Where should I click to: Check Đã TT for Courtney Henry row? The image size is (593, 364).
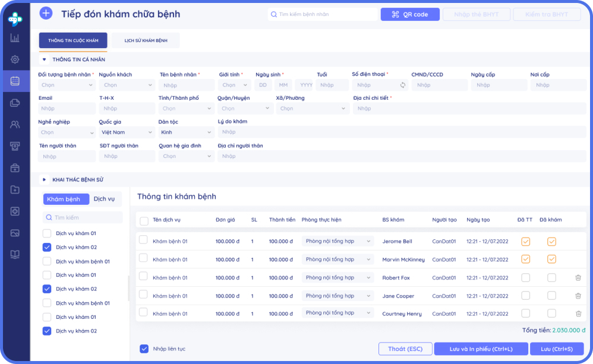[x=526, y=314]
